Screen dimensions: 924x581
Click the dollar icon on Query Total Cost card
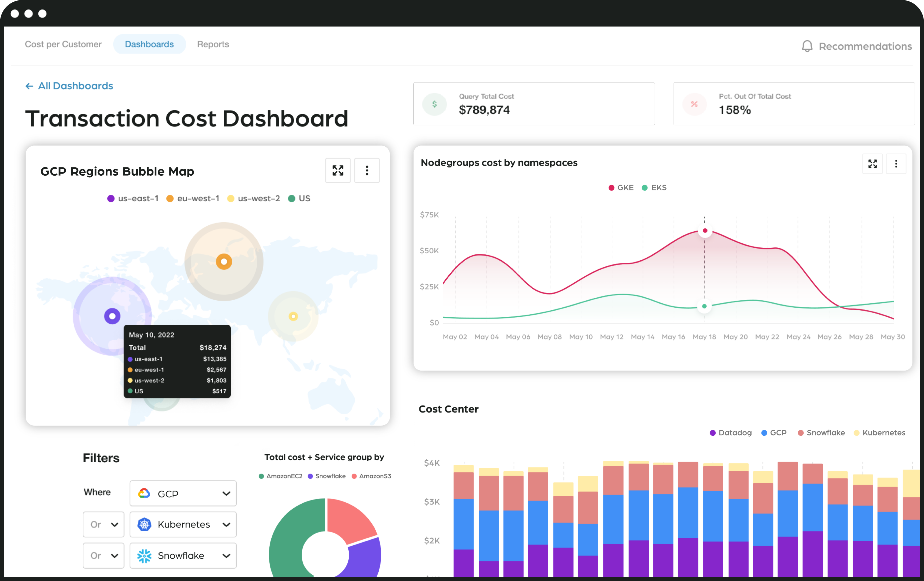[x=435, y=104]
